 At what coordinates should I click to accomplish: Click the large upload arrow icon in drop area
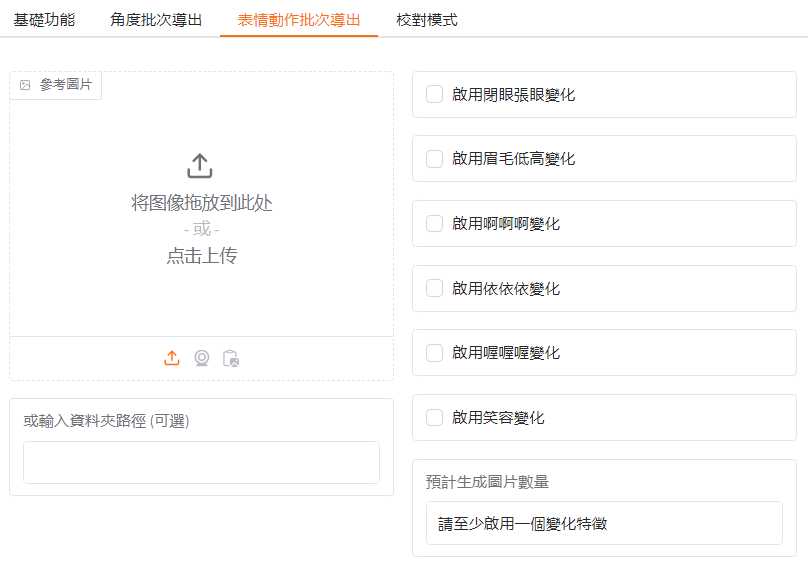pos(200,166)
